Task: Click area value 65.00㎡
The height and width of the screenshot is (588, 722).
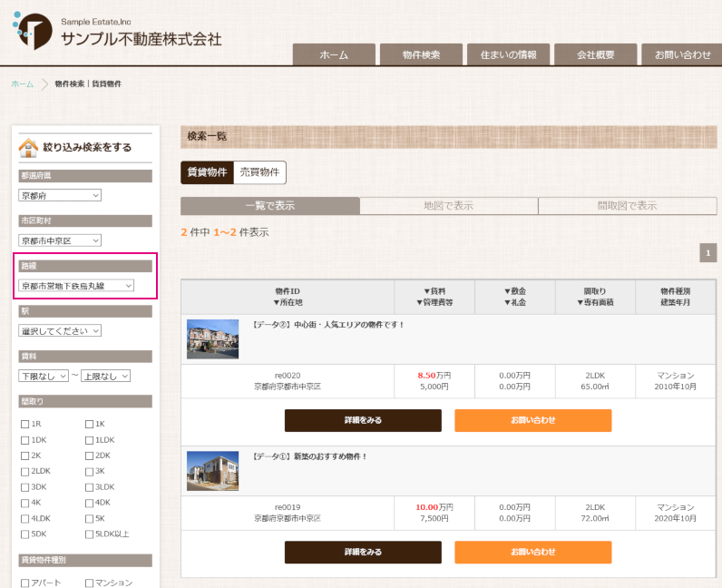Action: coord(595,387)
